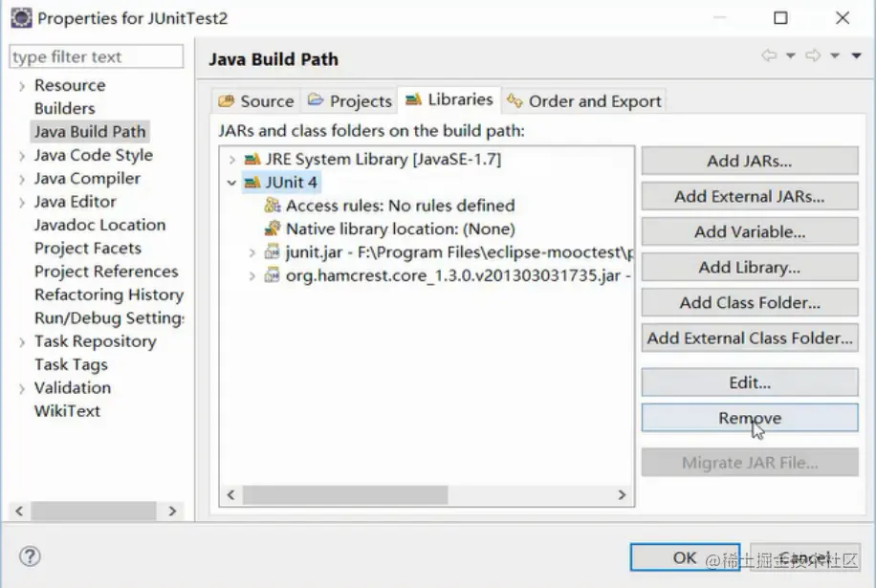Open the Refactoring History page
This screenshot has width=876, height=588.
point(109,294)
